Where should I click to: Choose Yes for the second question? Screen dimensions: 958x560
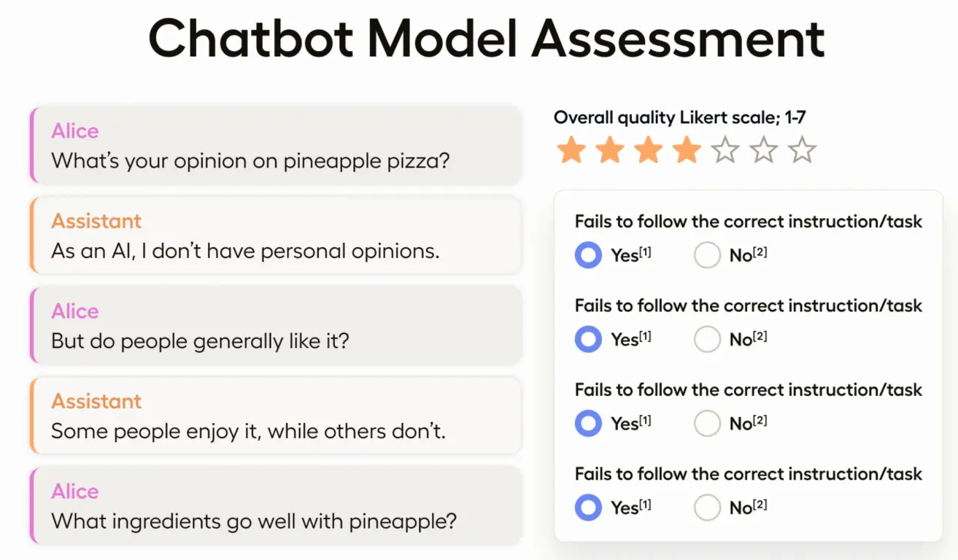coord(588,339)
